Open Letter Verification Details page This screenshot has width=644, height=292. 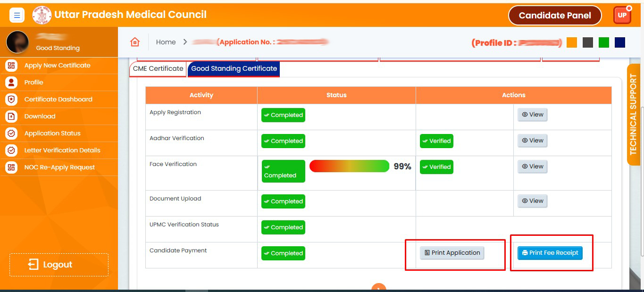[x=62, y=150]
